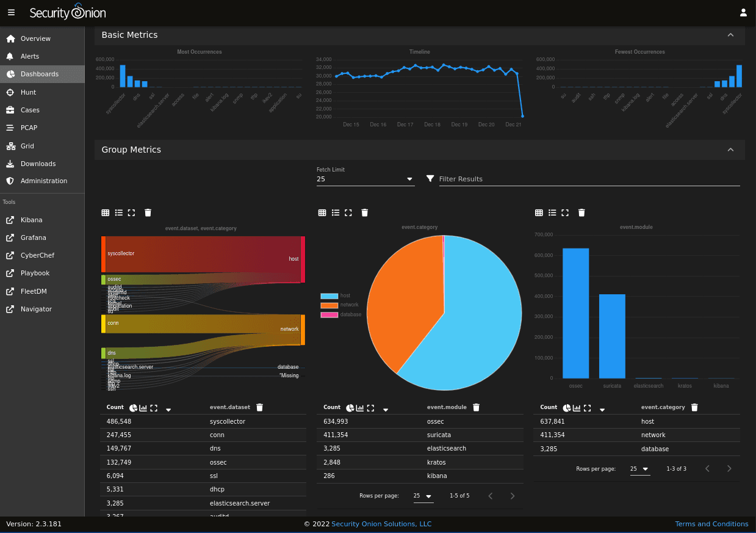Open the Fetch Limit dropdown
Image resolution: width=756 pixels, height=533 pixels.
point(365,179)
